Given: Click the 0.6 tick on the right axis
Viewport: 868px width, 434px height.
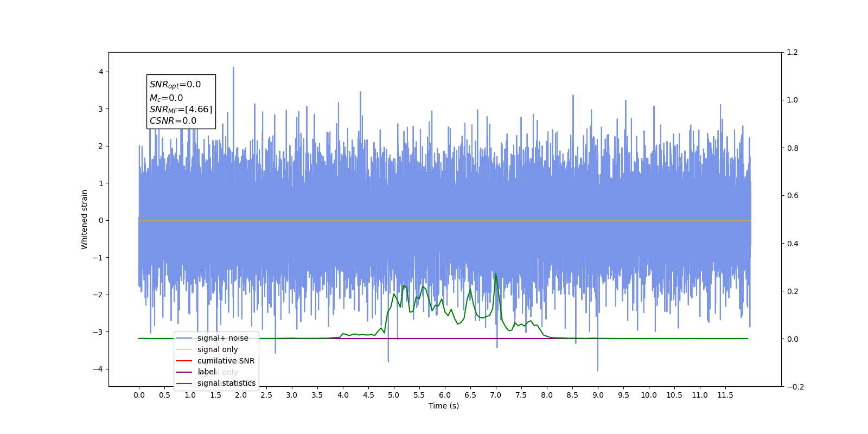Looking at the screenshot, I should [x=793, y=196].
